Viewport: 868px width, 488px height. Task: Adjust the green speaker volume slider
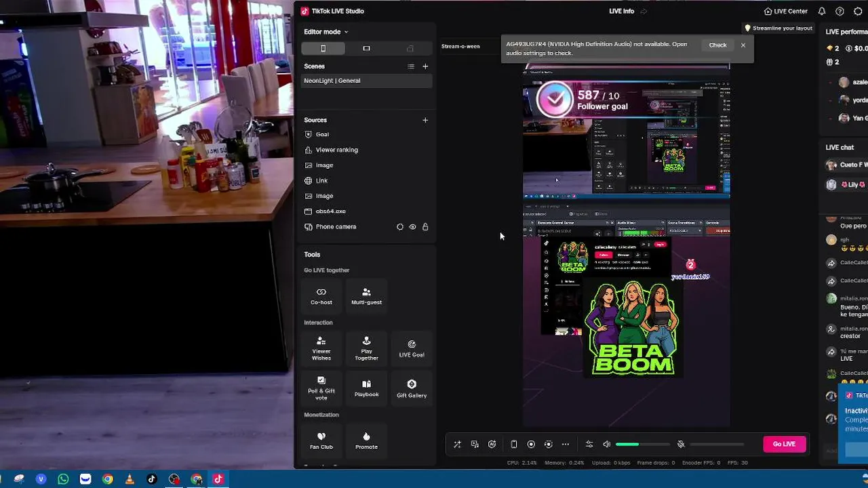pos(642,445)
